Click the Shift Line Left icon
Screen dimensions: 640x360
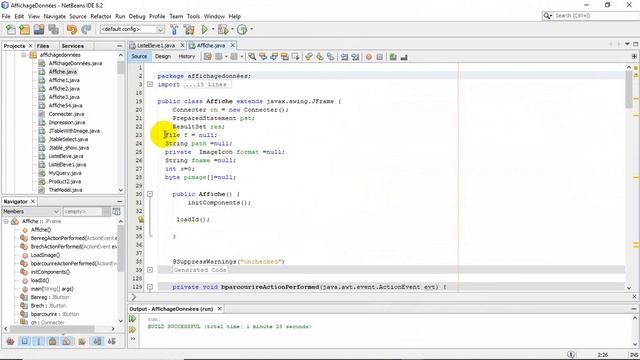(x=344, y=57)
